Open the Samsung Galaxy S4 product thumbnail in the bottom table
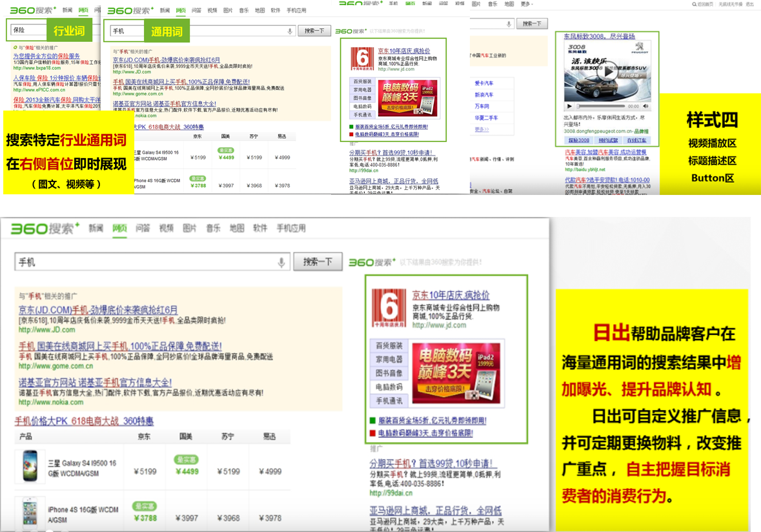Viewport: 761px width, 532px height. [x=30, y=466]
